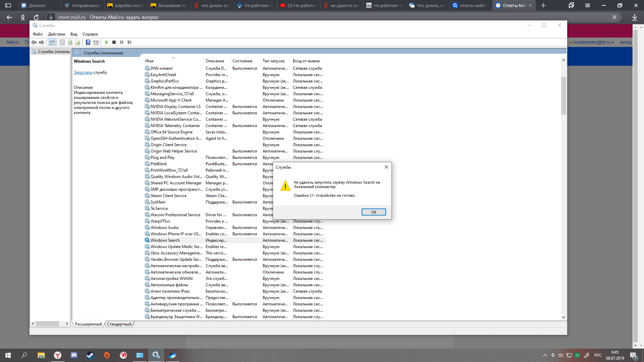Toggle the action pane toolbar icon
Screen dimensions: 644x362
pos(96,42)
